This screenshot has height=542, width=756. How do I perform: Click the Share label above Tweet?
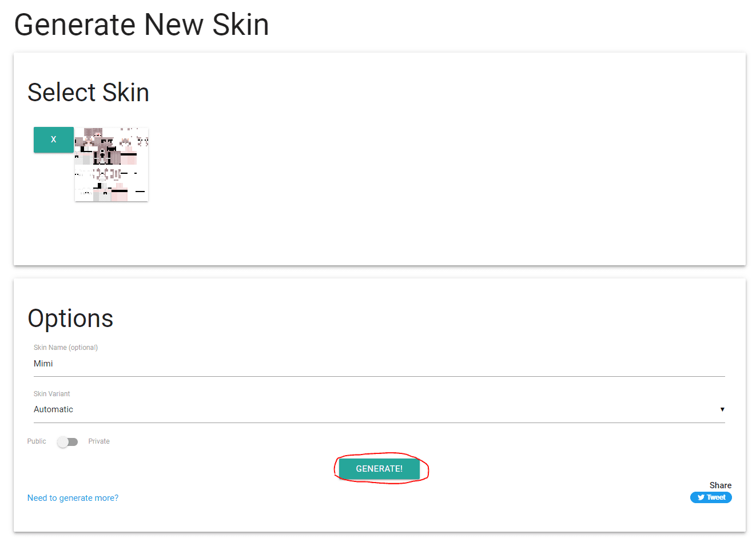(720, 485)
